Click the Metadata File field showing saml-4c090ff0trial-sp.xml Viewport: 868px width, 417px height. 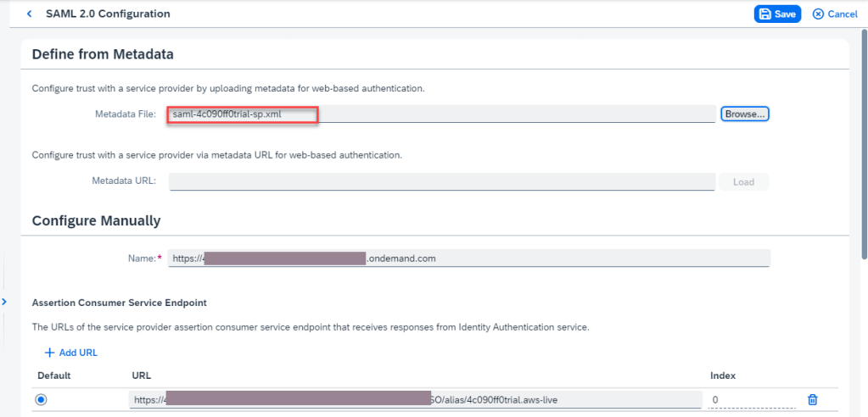coord(441,114)
